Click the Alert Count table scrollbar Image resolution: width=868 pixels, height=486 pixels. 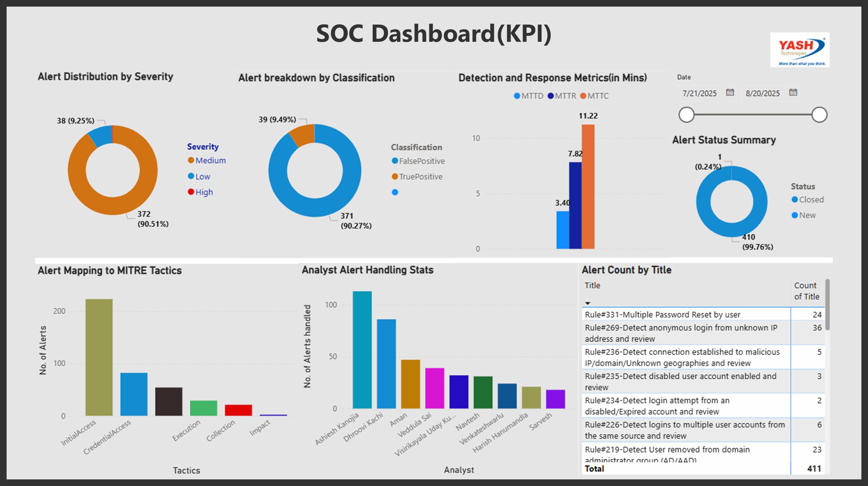827,305
